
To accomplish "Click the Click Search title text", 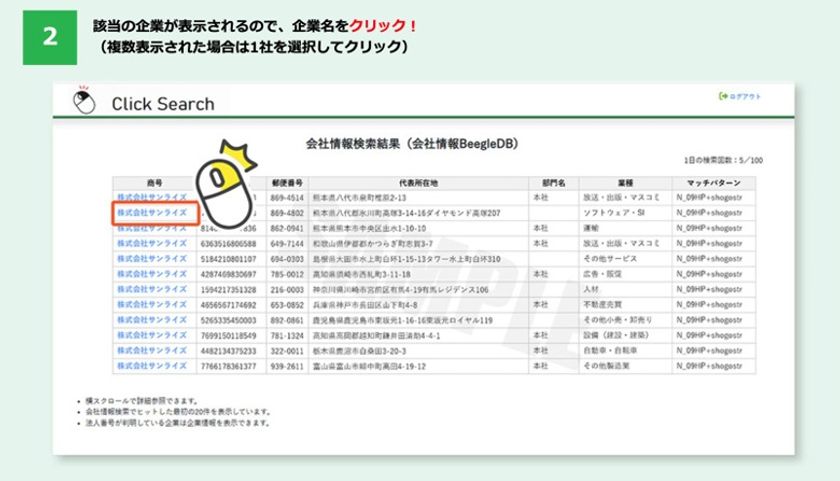I will [x=163, y=103].
